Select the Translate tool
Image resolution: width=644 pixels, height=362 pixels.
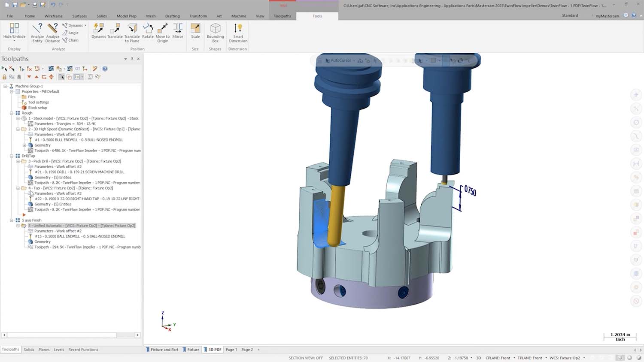coord(115,31)
